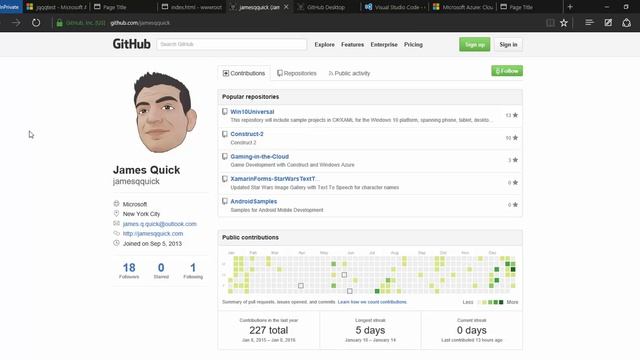Click the favorites star icon in address bar
640x360 pixels.
[564, 23]
